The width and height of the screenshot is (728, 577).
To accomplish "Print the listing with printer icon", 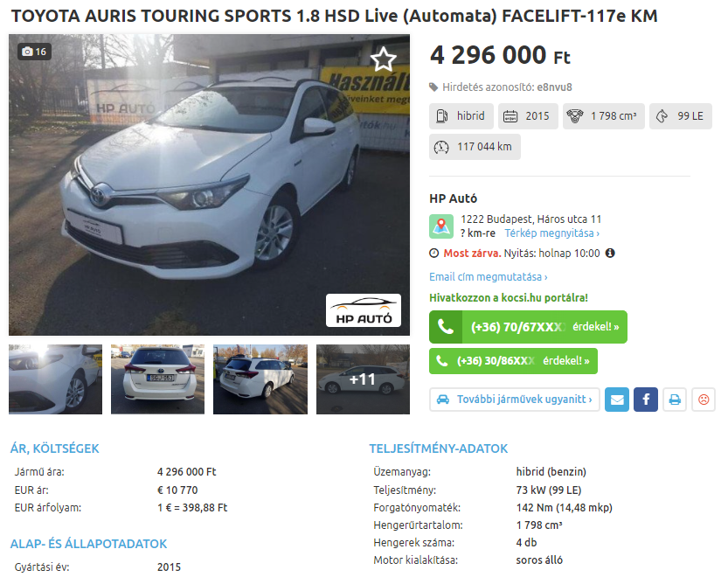I will (675, 400).
